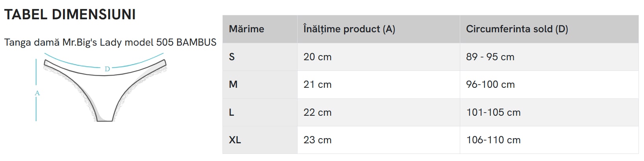Select the XL size row label
644x161 pixels.
pos(235,140)
